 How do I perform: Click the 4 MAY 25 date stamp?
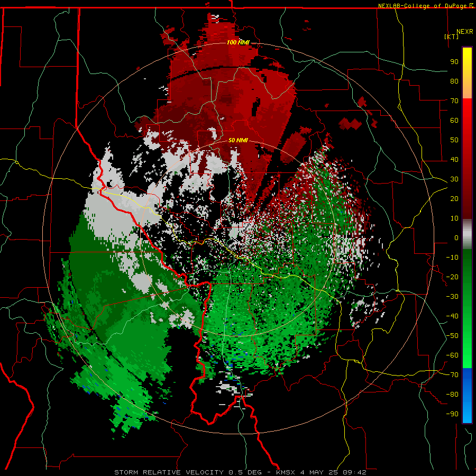click(319, 472)
